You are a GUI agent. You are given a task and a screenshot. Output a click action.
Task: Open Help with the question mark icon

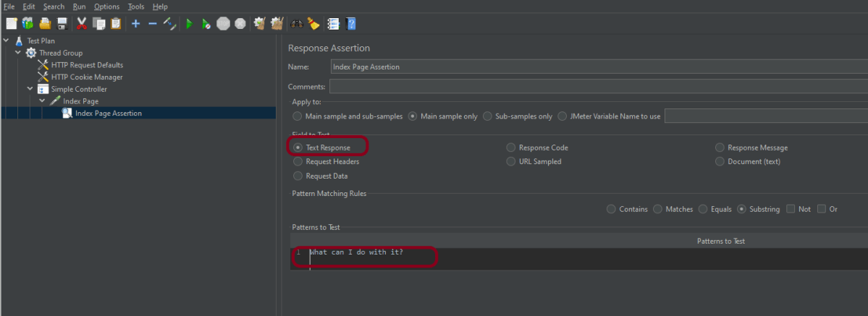(351, 24)
